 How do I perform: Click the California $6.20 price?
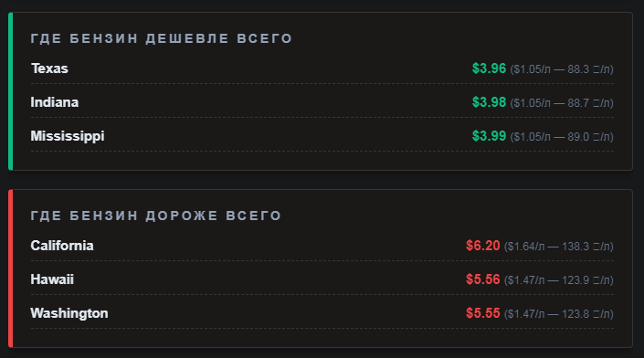[x=482, y=246]
